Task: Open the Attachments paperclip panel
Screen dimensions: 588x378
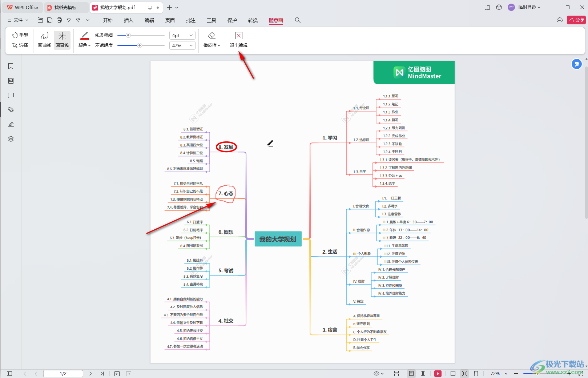Action: 11,110
